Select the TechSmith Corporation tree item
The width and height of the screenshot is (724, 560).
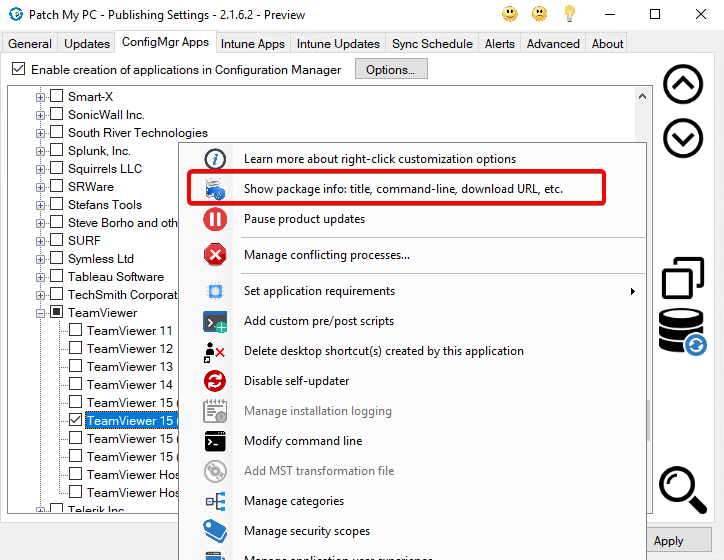(x=122, y=295)
